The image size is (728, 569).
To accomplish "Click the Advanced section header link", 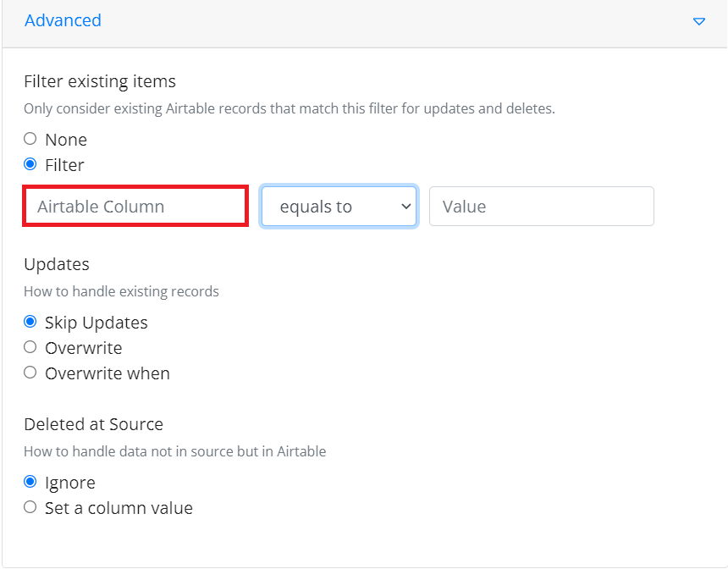I will pos(63,20).
